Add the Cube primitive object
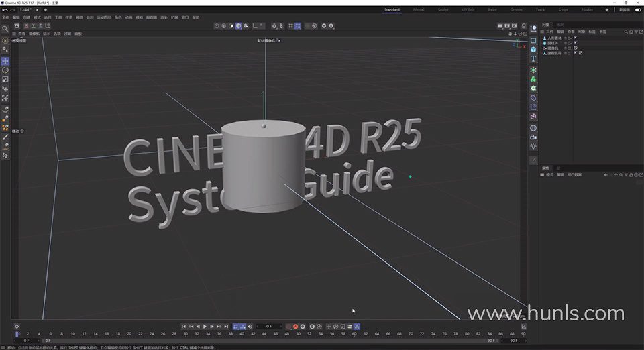Image resolution: width=644 pixels, height=350 pixels. (533, 49)
